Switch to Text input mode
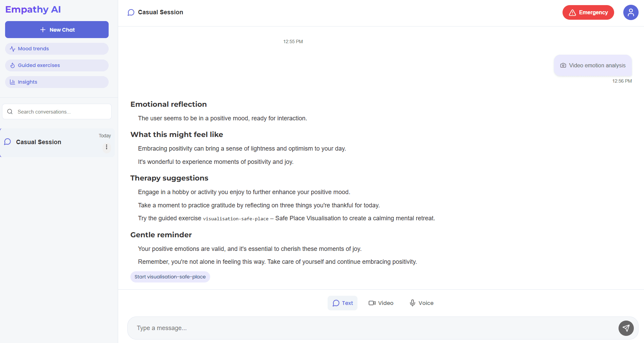The height and width of the screenshot is (343, 644). pos(342,303)
